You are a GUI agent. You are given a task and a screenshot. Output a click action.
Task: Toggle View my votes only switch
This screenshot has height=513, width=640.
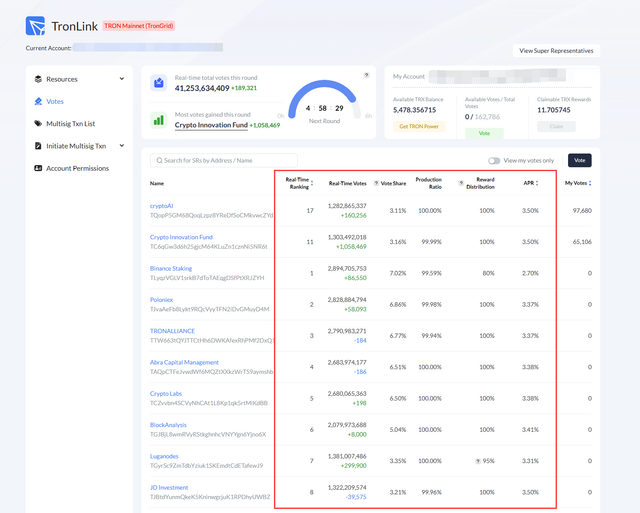(494, 161)
